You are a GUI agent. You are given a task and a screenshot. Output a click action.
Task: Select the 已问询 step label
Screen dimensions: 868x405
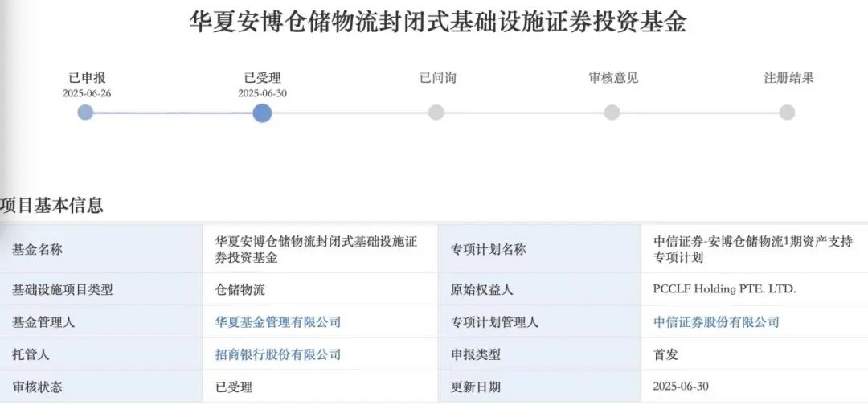pyautogui.click(x=438, y=78)
